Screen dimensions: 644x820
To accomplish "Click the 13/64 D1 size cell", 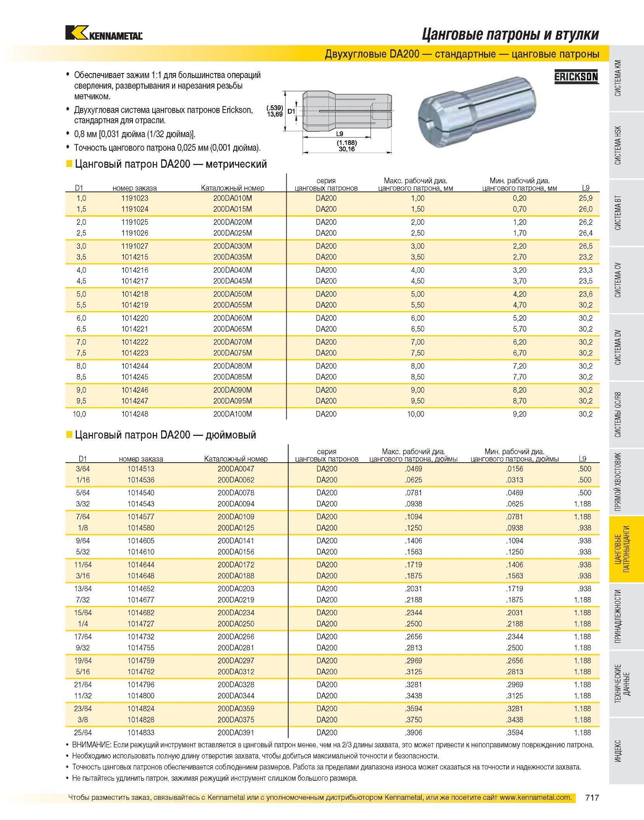I will coord(83,589).
